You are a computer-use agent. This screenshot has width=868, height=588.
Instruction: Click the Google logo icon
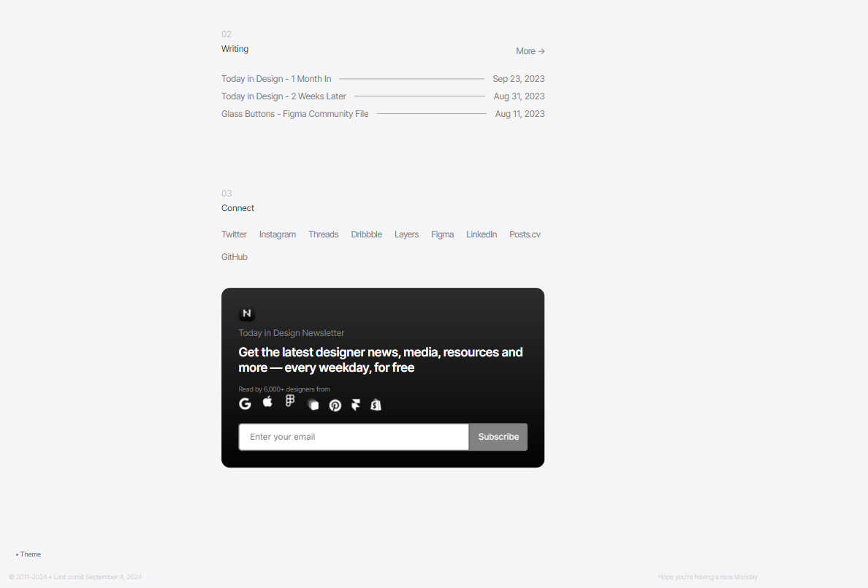click(245, 403)
